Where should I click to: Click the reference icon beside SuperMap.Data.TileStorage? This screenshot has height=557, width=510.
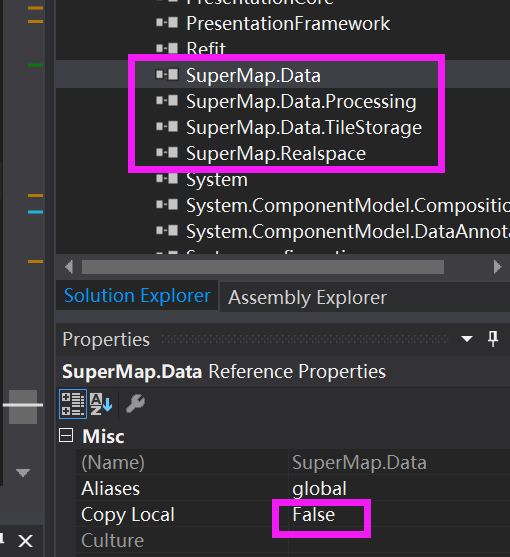coord(167,127)
